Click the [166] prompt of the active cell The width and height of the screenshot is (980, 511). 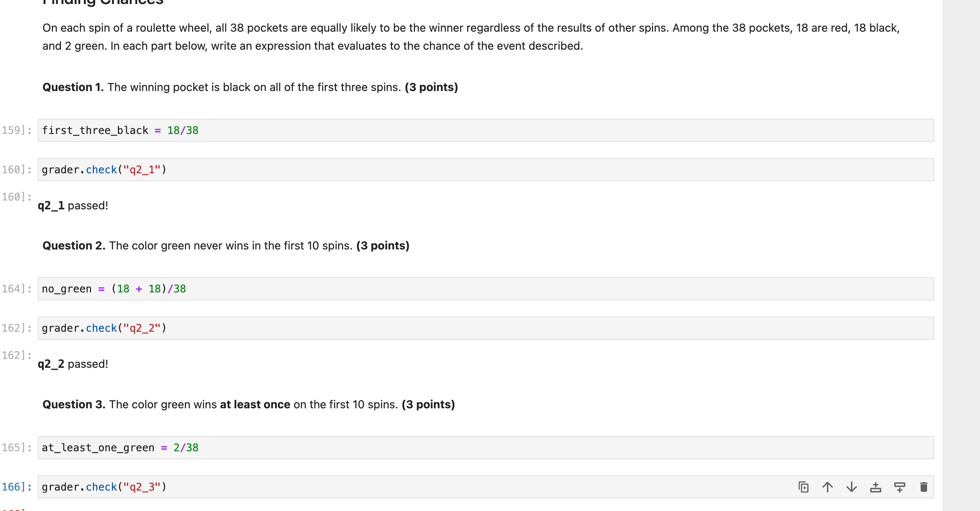click(x=16, y=487)
